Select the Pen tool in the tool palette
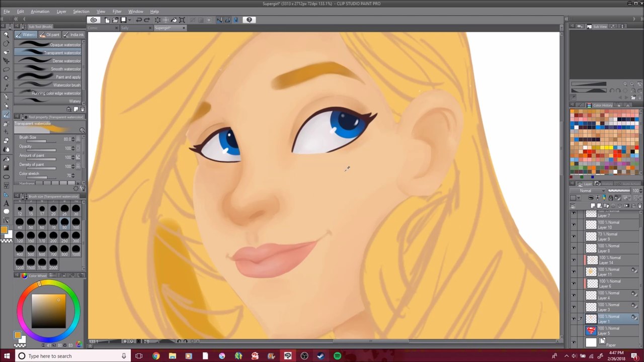644x362 pixels. [6, 97]
